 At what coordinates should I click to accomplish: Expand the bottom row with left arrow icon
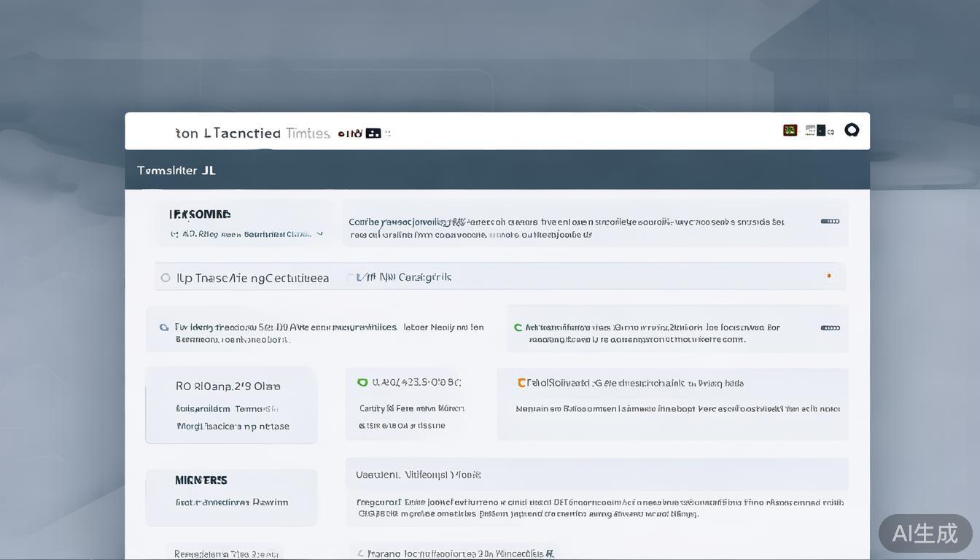pyautogui.click(x=360, y=553)
